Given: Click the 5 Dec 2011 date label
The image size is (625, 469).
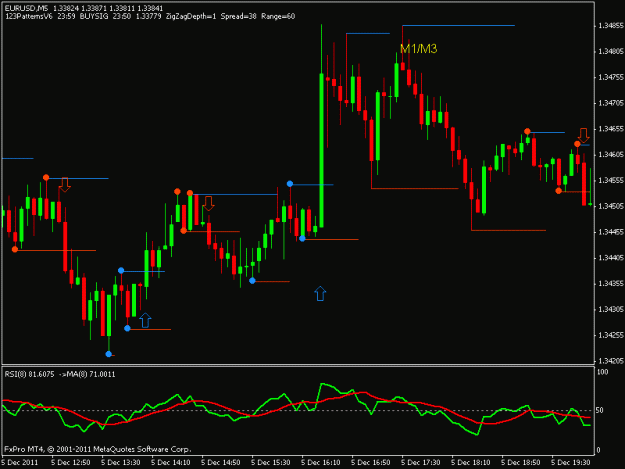Looking at the screenshot, I should [20, 462].
